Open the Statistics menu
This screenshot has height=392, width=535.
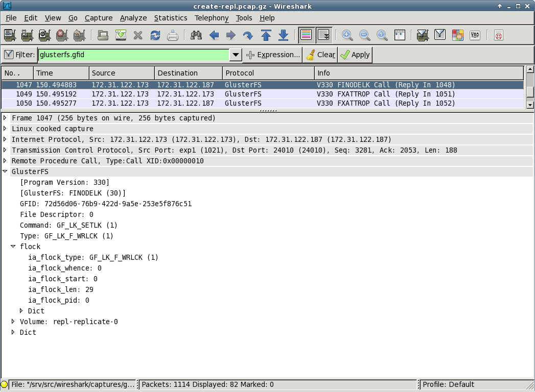pos(171,18)
